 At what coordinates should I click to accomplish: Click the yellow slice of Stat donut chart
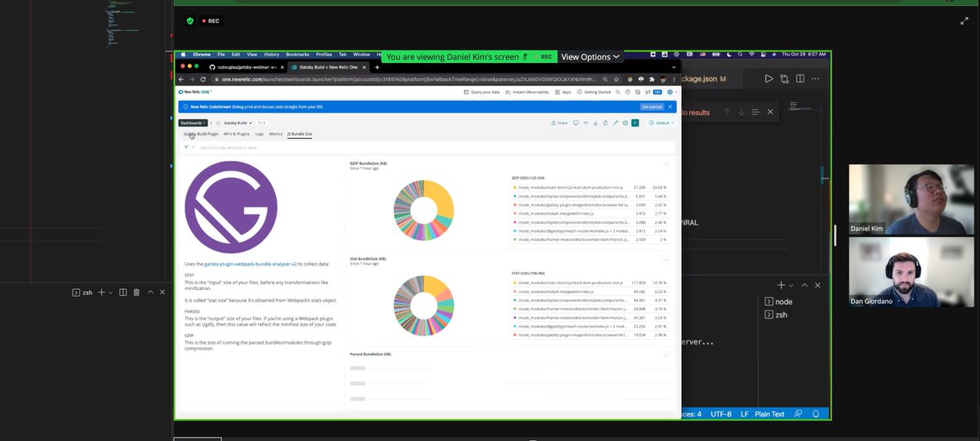coord(434,288)
